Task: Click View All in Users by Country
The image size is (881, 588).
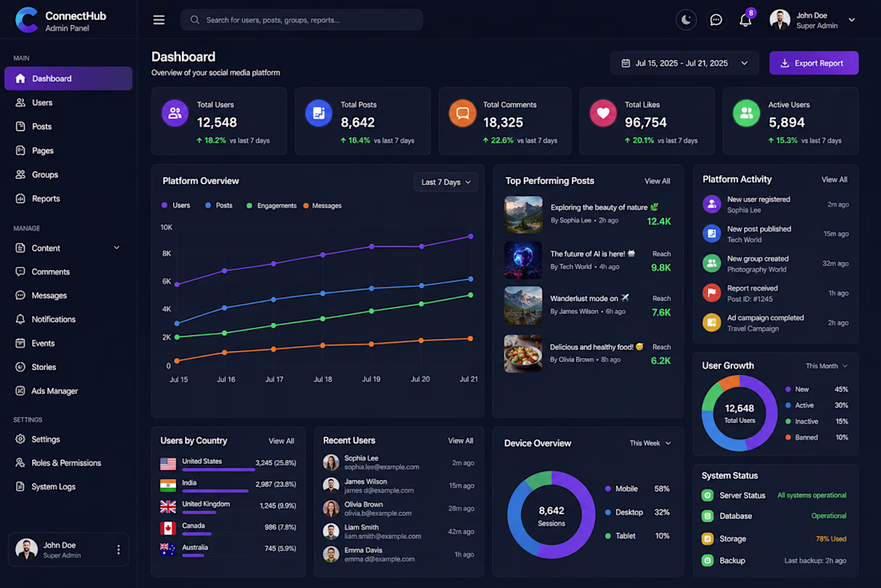Action: coord(281,441)
